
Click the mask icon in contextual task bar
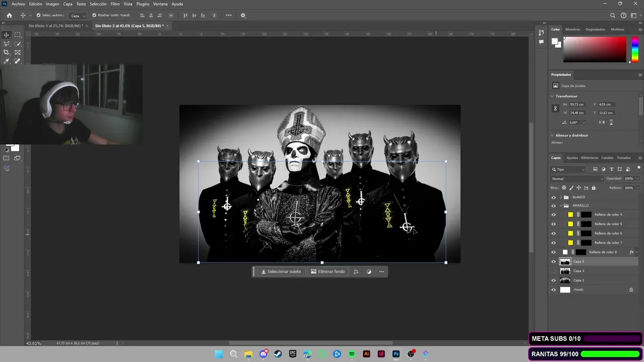[369, 271]
